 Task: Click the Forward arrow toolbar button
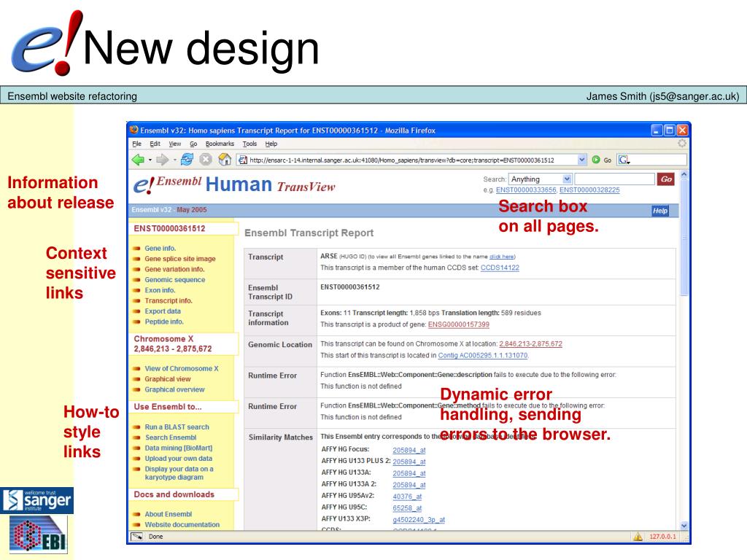[x=163, y=160]
